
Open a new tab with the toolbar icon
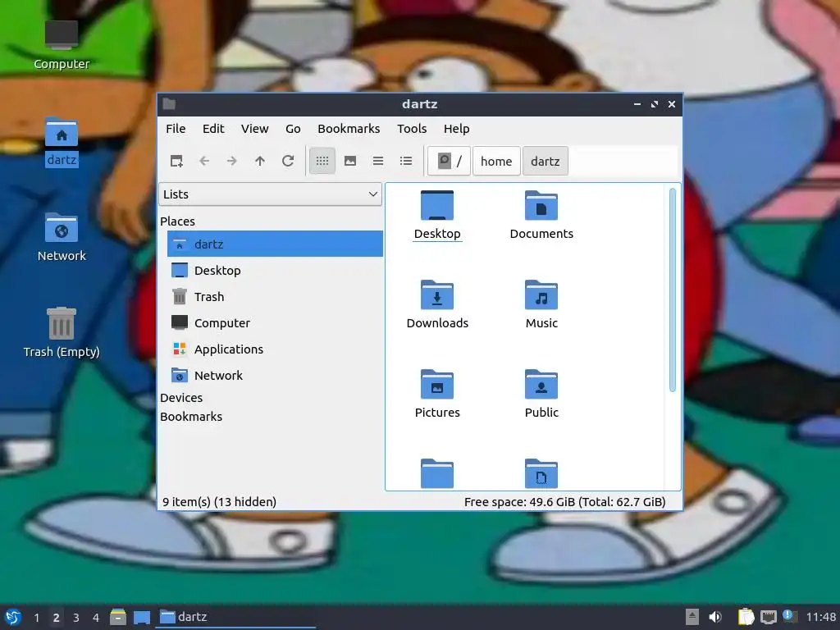176,161
